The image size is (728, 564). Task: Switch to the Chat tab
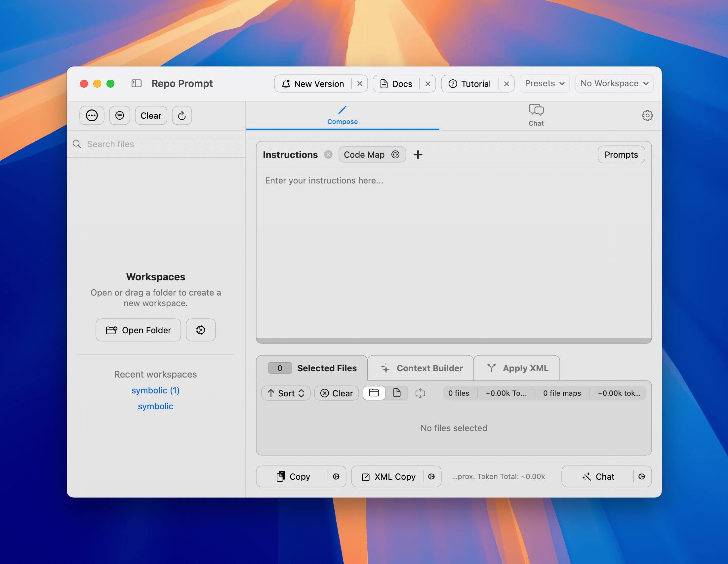(536, 115)
